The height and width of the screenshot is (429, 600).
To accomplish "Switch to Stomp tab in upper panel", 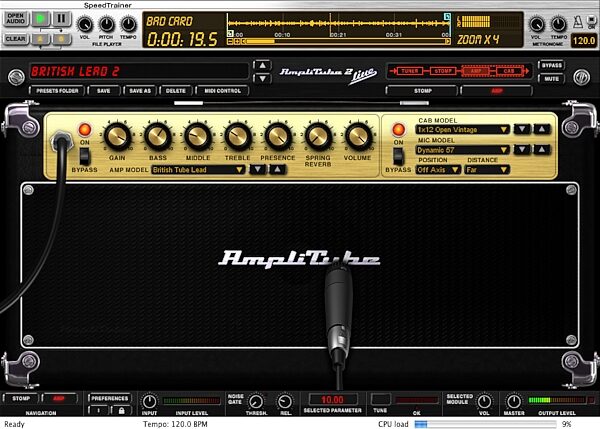I will 422,91.
